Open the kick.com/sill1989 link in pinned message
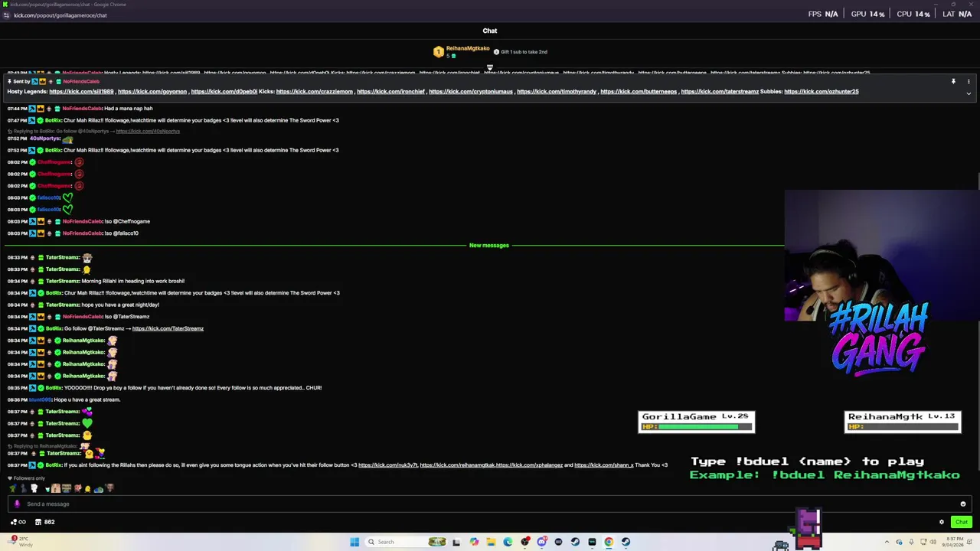 coord(81,92)
